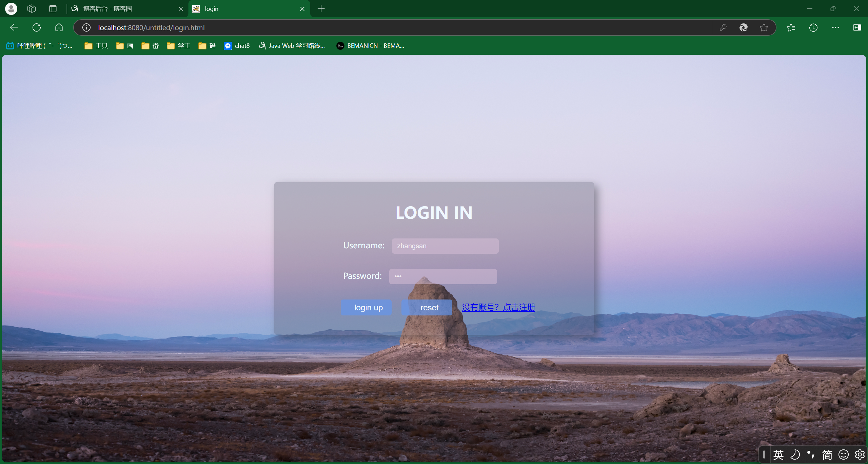Open the chat8 bookmark
868x464 pixels.
point(237,46)
